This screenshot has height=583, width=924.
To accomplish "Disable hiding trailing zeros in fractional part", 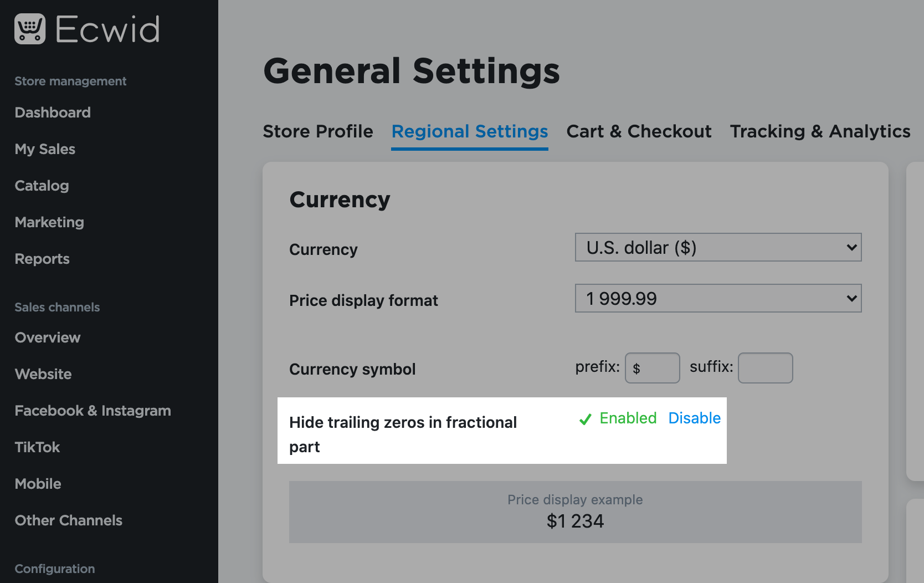I will point(694,418).
